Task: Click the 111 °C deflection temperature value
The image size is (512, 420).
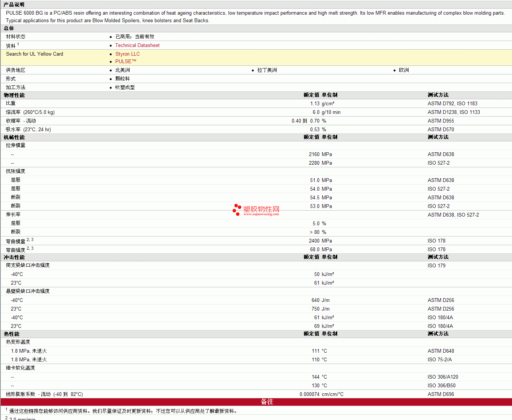Action: click(x=320, y=351)
